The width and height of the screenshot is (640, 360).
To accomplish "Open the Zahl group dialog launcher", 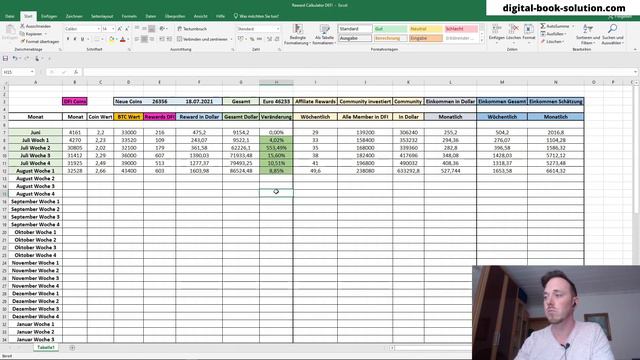I will [x=280, y=50].
